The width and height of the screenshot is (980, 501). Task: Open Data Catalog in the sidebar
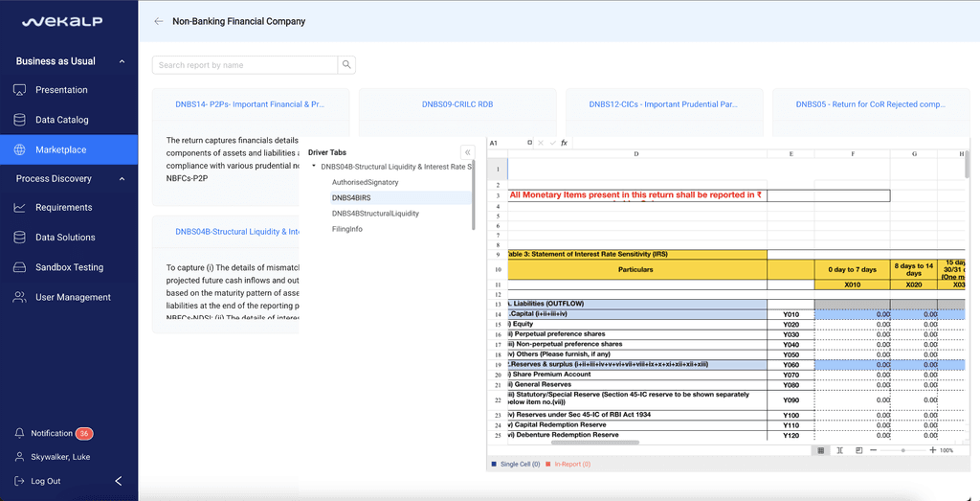[69, 120]
